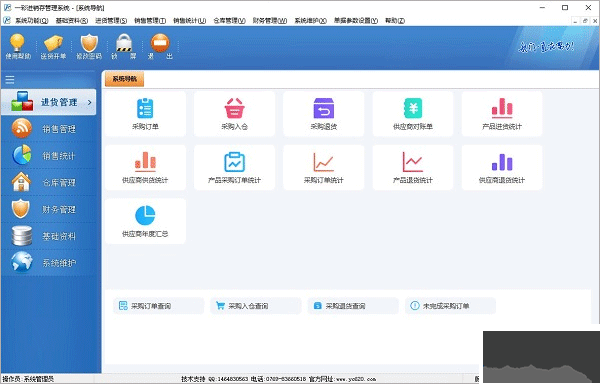600x384 pixels.
Task: Open the 采购入仓 basket tile
Action: click(x=235, y=114)
